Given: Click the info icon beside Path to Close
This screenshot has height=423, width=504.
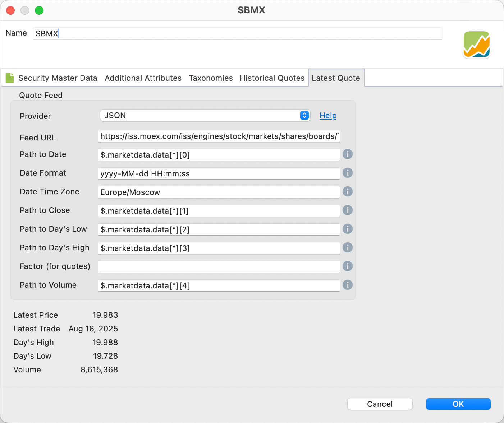Looking at the screenshot, I should pyautogui.click(x=348, y=210).
